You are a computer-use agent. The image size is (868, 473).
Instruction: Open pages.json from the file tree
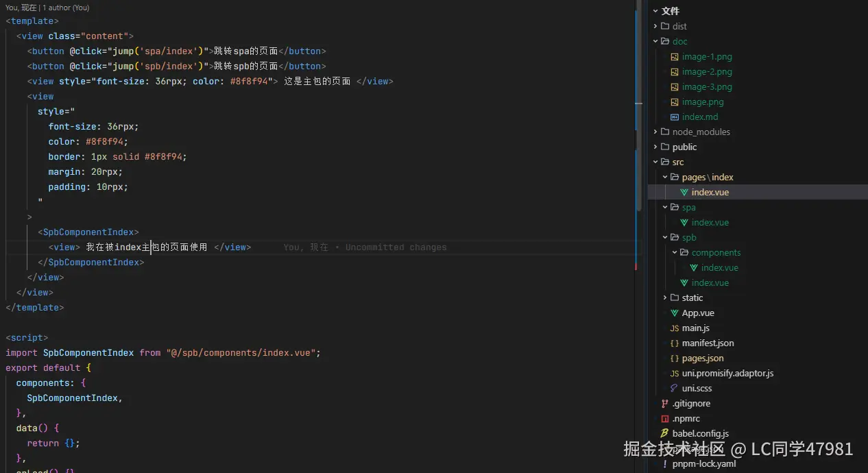(703, 358)
